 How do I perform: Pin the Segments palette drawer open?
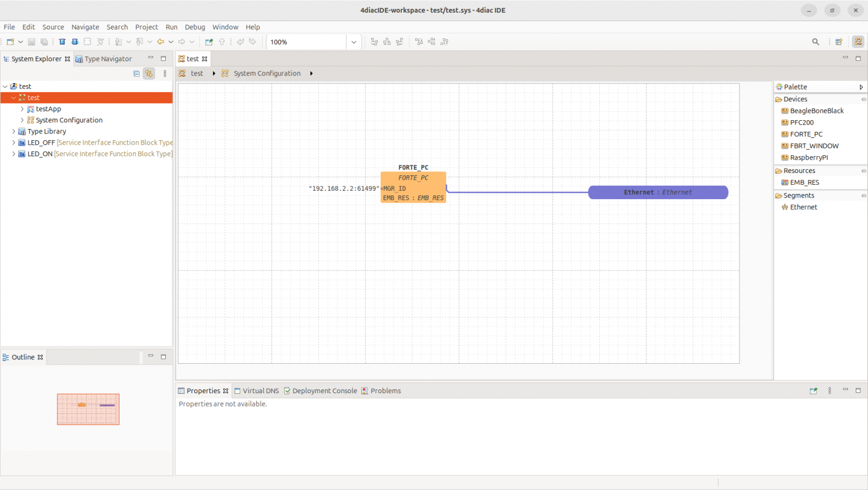pyautogui.click(x=864, y=196)
